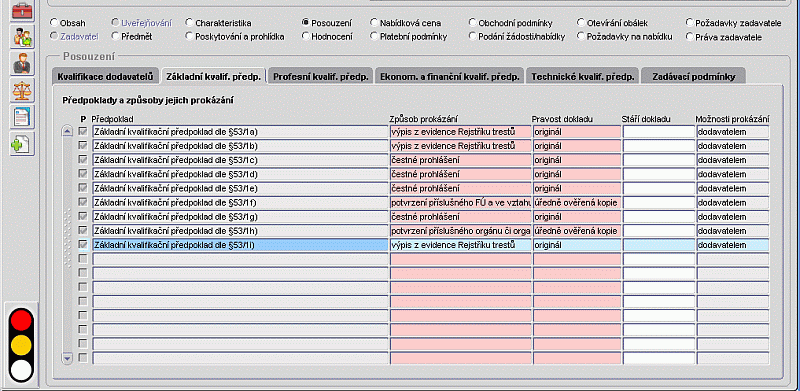Click the Předpoklad field for §53/1b)
The height and width of the screenshot is (391, 800).
240,146
